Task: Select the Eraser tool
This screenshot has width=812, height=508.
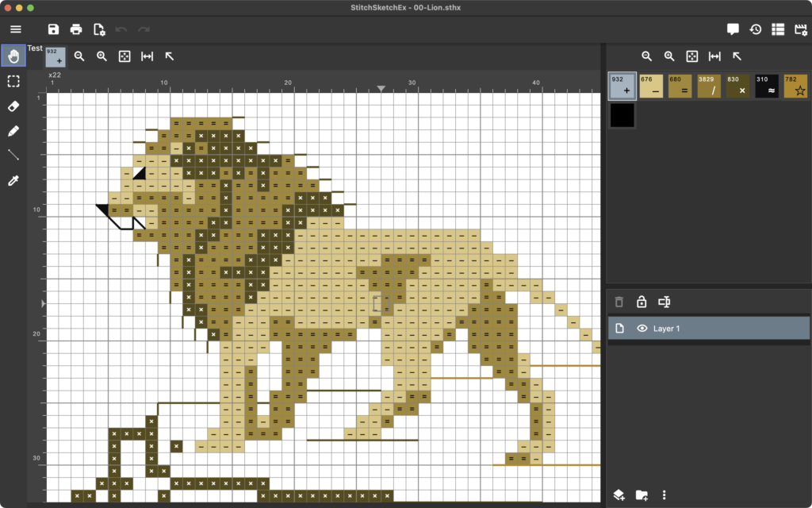Action: click(13, 106)
